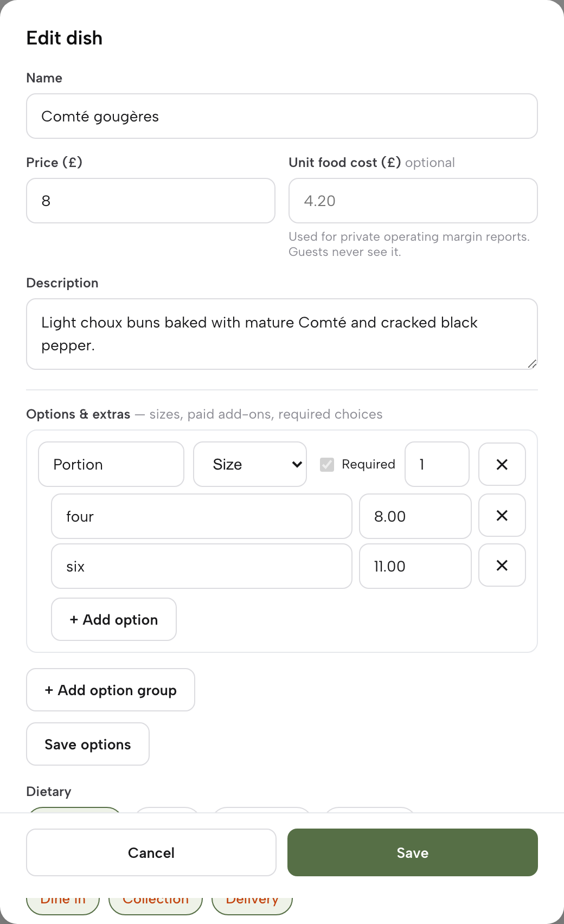Viewport: 564px width, 924px height.
Task: Click the Add option button
Action: coord(114,619)
